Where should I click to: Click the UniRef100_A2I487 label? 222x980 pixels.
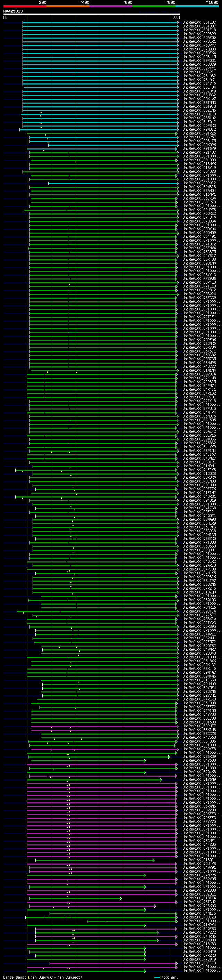pos(199,153)
